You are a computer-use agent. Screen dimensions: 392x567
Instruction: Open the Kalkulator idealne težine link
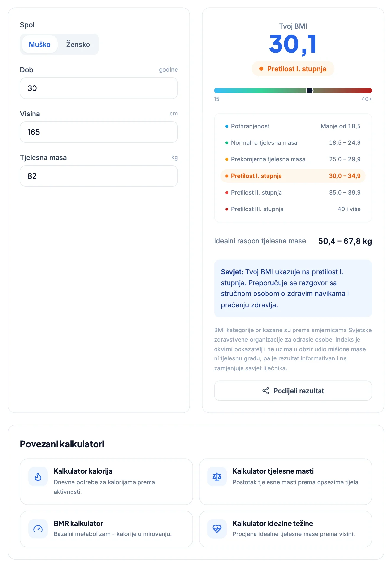coord(285,529)
